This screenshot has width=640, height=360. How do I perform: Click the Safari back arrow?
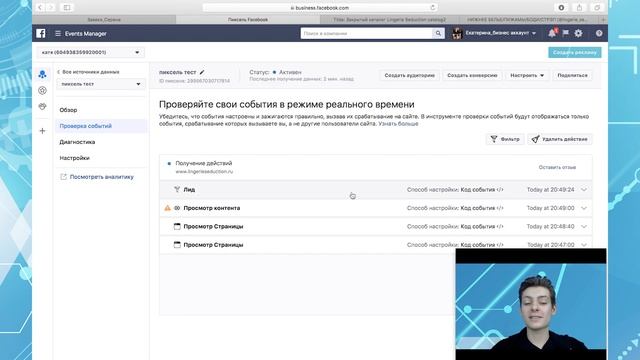pyautogui.click(x=40, y=7)
